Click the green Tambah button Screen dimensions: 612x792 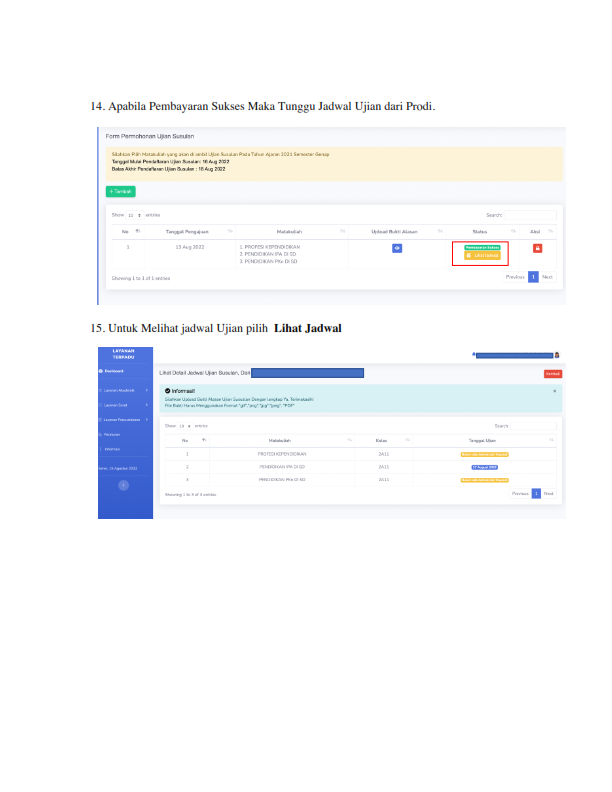[121, 191]
